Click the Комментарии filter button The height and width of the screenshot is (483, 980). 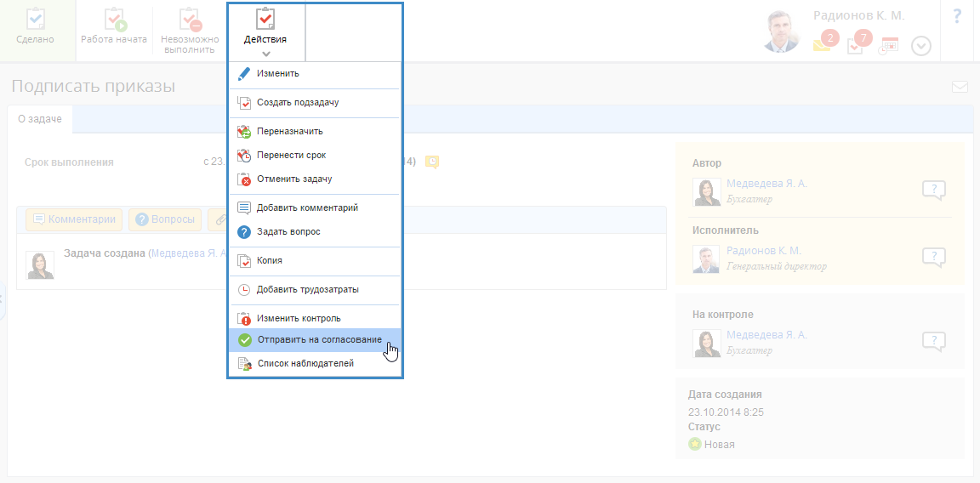click(x=74, y=219)
